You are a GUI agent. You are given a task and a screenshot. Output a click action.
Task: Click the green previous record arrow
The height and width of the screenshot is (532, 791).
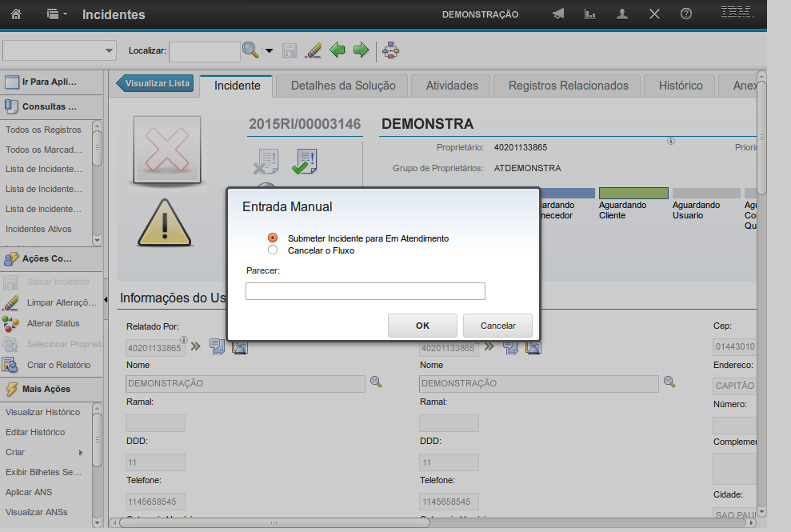click(x=338, y=50)
